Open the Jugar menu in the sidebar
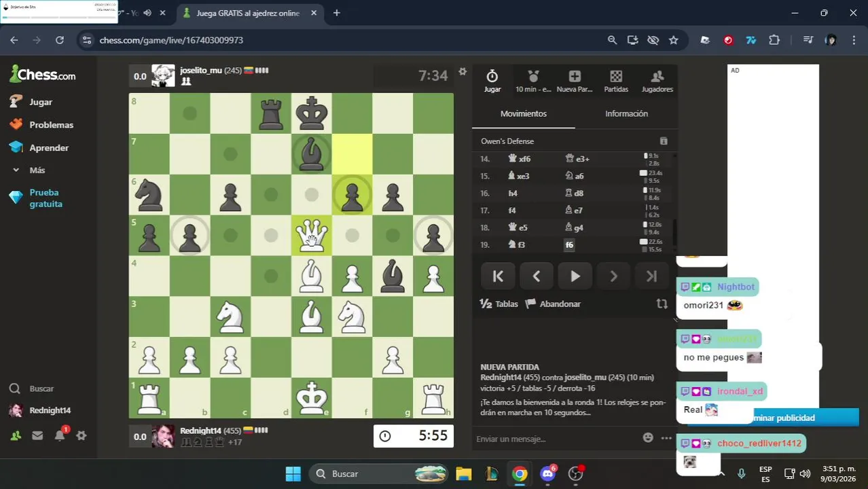 31,102
